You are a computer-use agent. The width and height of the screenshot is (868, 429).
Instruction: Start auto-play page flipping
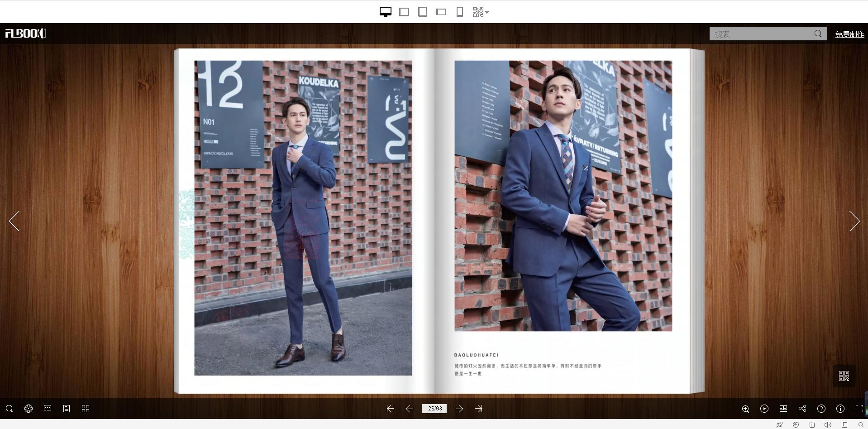tap(764, 409)
